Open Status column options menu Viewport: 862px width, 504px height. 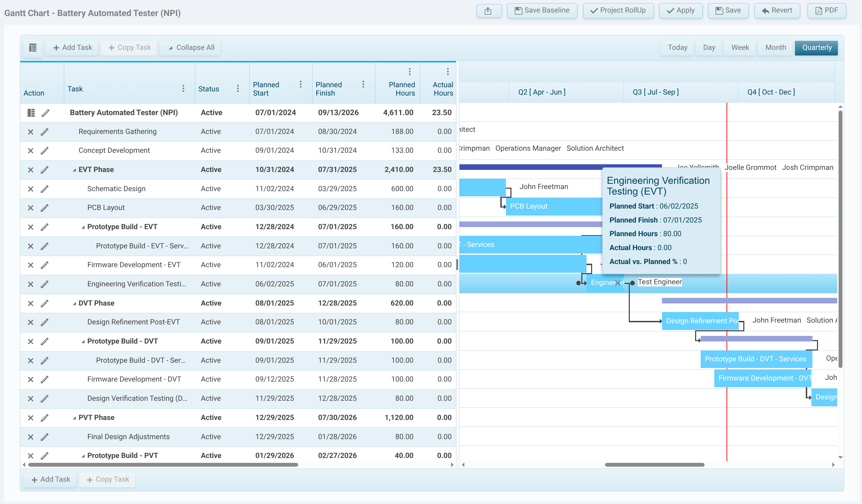tap(238, 89)
